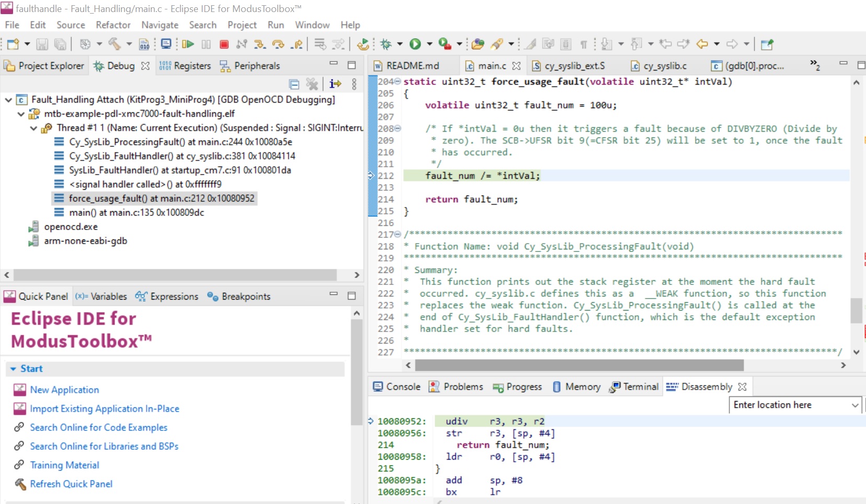Click the Restart debug session icon

point(362,44)
